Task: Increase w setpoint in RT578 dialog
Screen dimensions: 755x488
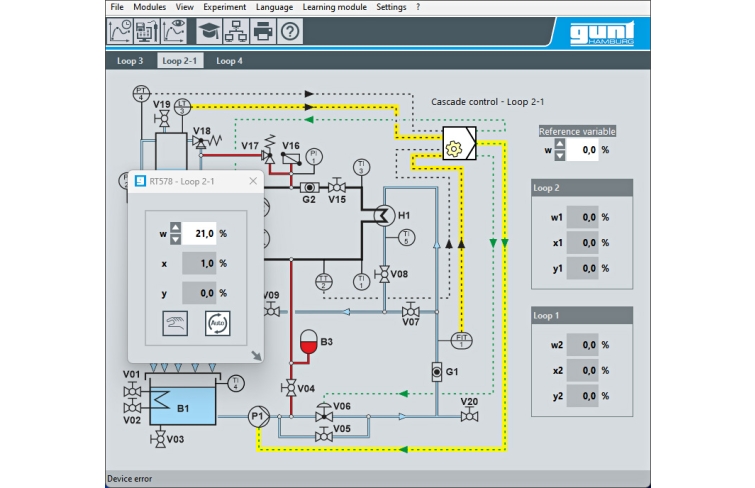Action: click(174, 227)
